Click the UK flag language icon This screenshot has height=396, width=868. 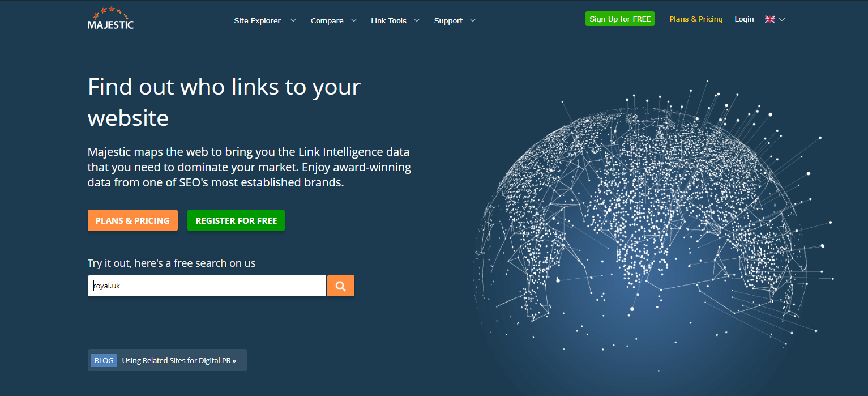(770, 19)
